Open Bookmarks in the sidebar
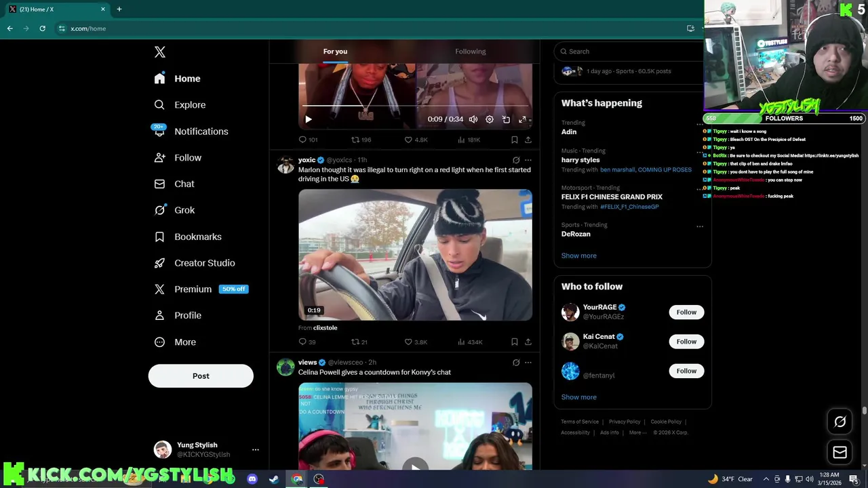 [x=188, y=237]
